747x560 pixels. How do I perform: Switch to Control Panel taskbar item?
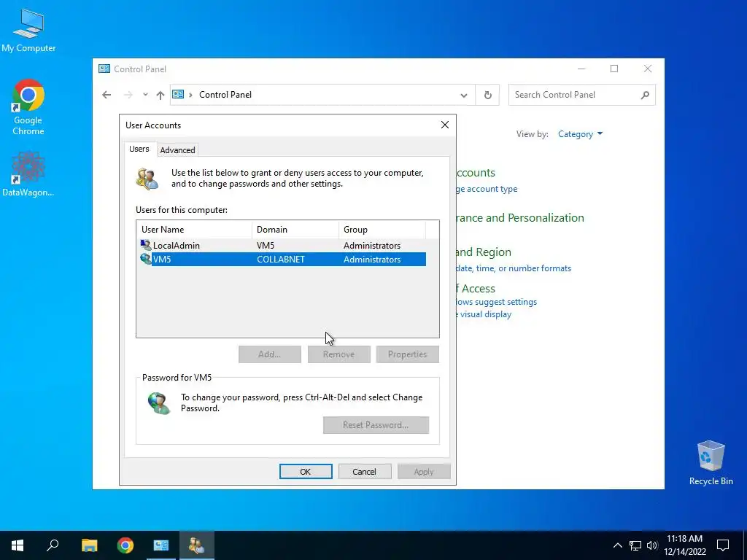click(x=161, y=545)
